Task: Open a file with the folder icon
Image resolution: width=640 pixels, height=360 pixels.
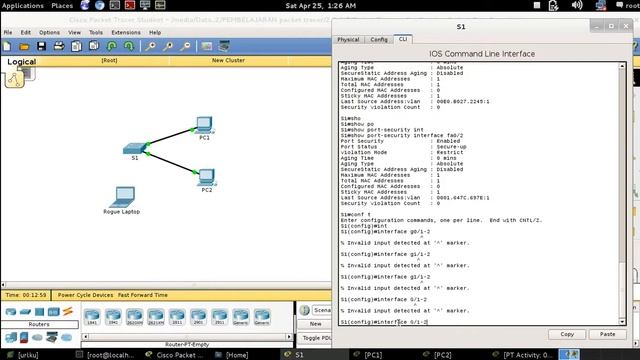Action: (x=24, y=47)
